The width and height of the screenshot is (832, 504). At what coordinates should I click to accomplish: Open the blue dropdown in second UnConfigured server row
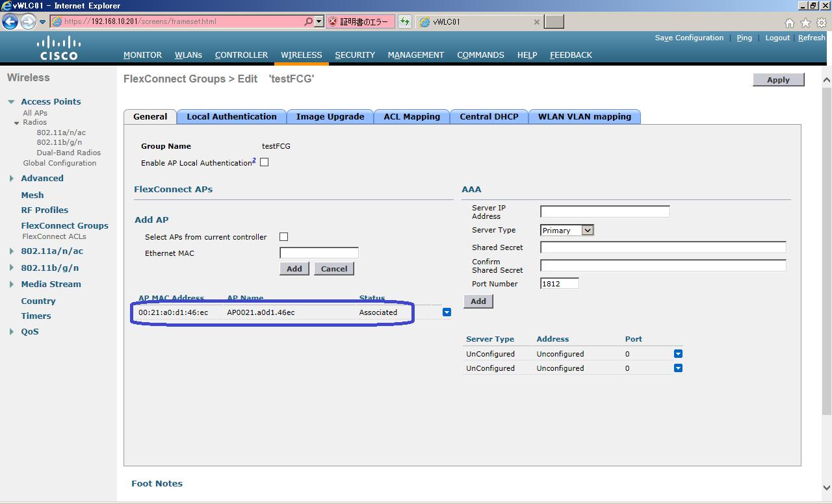678,368
